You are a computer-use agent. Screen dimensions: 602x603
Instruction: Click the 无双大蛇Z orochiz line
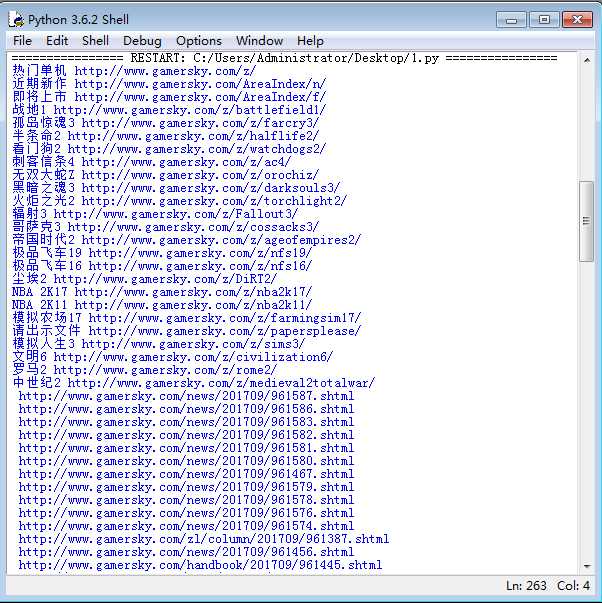(165, 175)
